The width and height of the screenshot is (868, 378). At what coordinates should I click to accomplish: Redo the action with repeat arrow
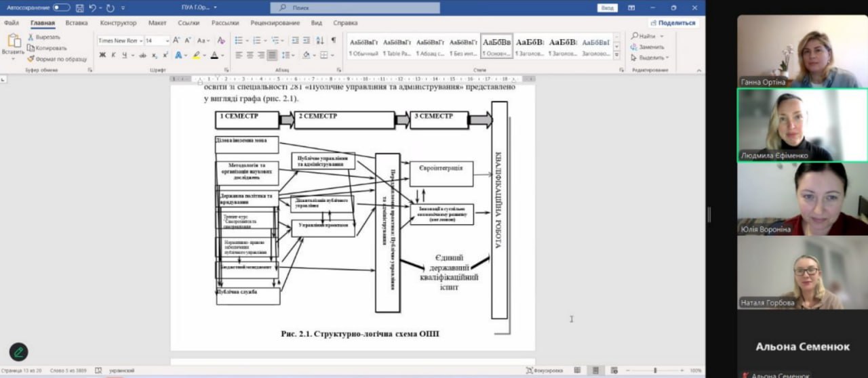click(111, 7)
